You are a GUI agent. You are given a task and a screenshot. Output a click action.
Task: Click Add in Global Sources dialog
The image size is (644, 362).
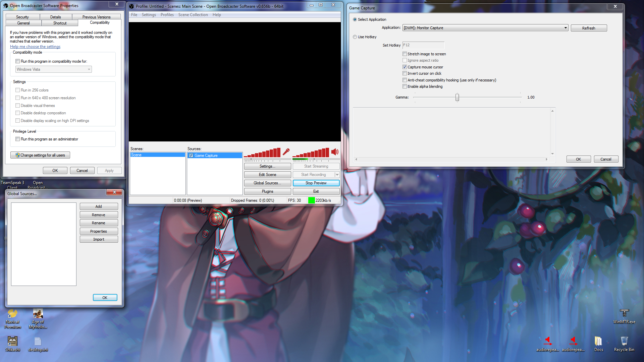[99, 206]
